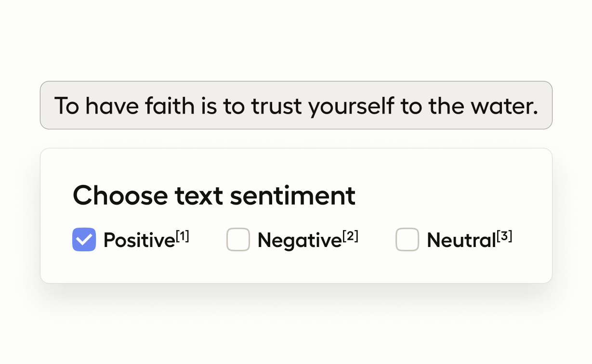Tick the Neutral sentiment checkbox
Image resolution: width=592 pixels, height=364 pixels.
(x=407, y=239)
